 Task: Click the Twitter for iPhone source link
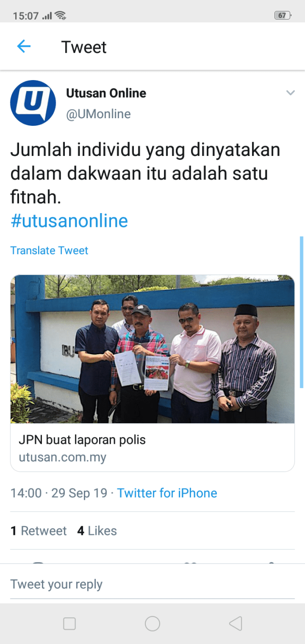pyautogui.click(x=167, y=493)
